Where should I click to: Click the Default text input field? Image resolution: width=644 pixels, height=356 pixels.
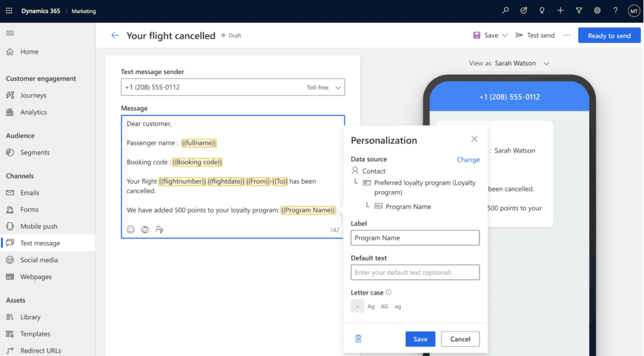click(415, 272)
